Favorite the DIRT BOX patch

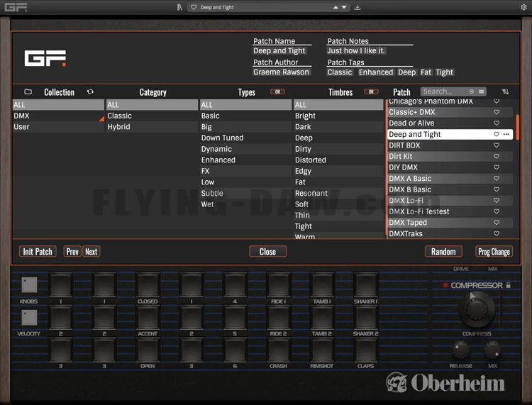pyautogui.click(x=497, y=145)
